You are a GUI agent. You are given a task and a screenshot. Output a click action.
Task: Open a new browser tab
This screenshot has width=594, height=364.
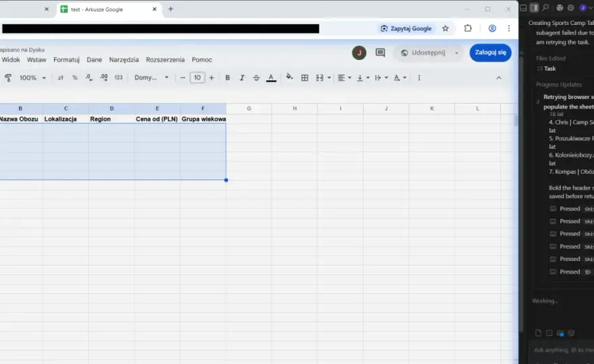[x=171, y=9]
